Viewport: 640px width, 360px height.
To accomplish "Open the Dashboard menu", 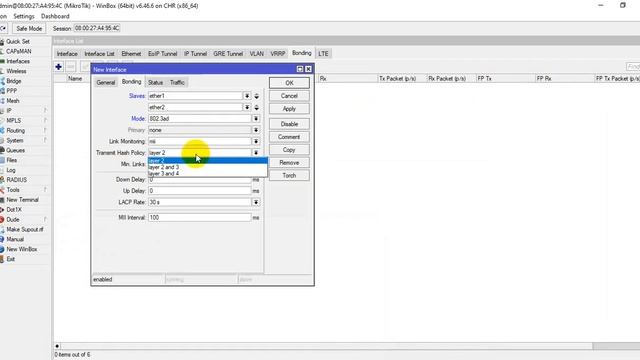I will (55, 16).
